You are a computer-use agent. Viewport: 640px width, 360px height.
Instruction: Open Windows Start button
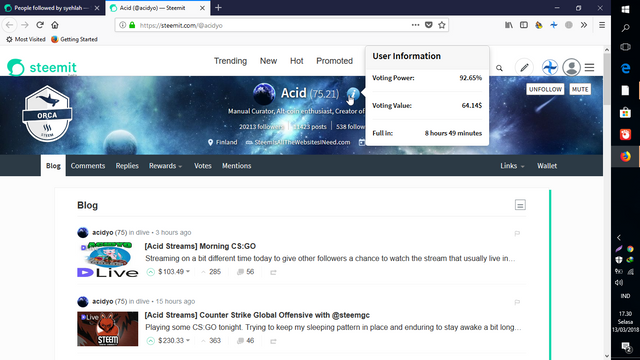point(625,9)
